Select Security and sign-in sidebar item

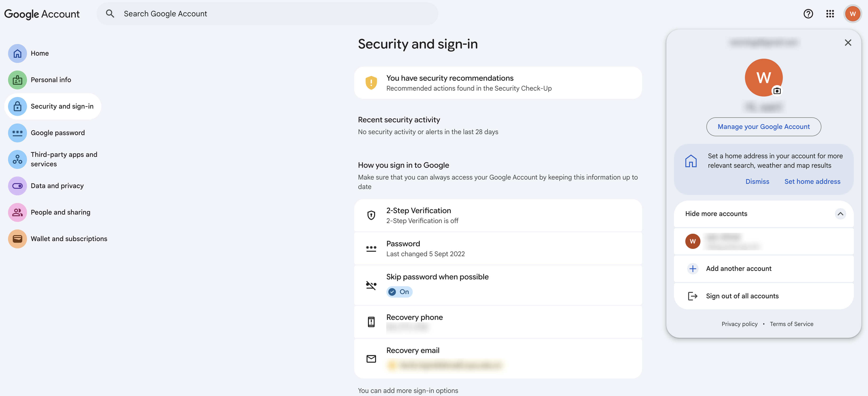tap(53, 106)
